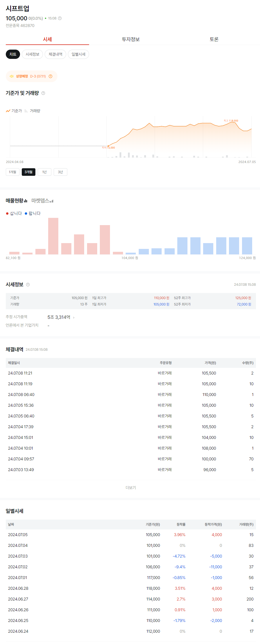Click the 거래량(주) column header
This screenshot has width=260, height=644.
(x=246, y=524)
